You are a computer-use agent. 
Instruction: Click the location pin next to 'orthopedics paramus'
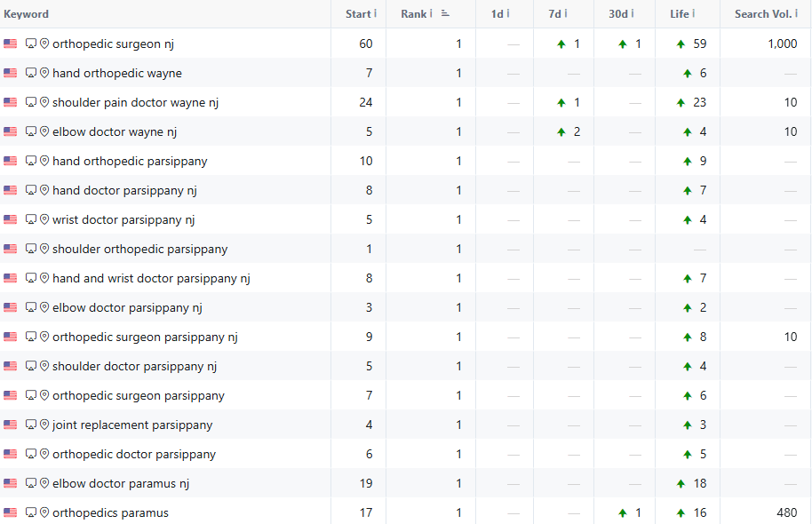(44, 512)
